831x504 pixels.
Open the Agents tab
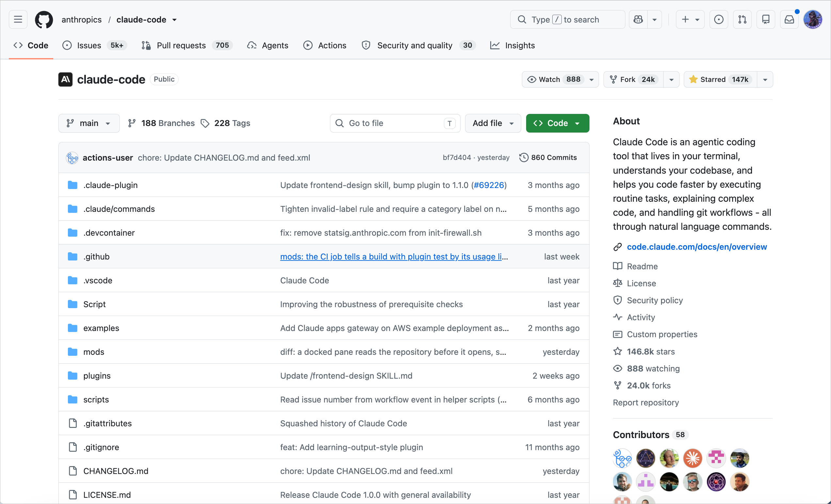[x=268, y=45]
